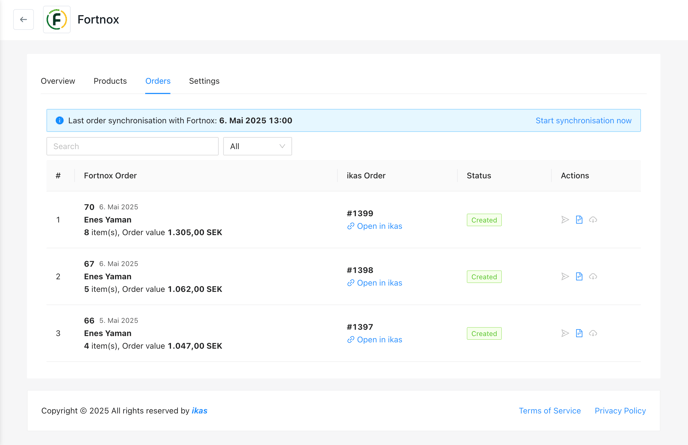Click the cloud upload icon for order #1397
Screen dimensions: 688x445
(x=593, y=333)
